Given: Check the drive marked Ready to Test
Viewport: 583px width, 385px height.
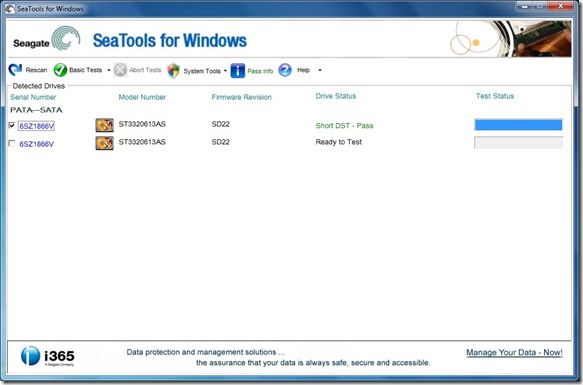Looking at the screenshot, I should click(x=12, y=143).
